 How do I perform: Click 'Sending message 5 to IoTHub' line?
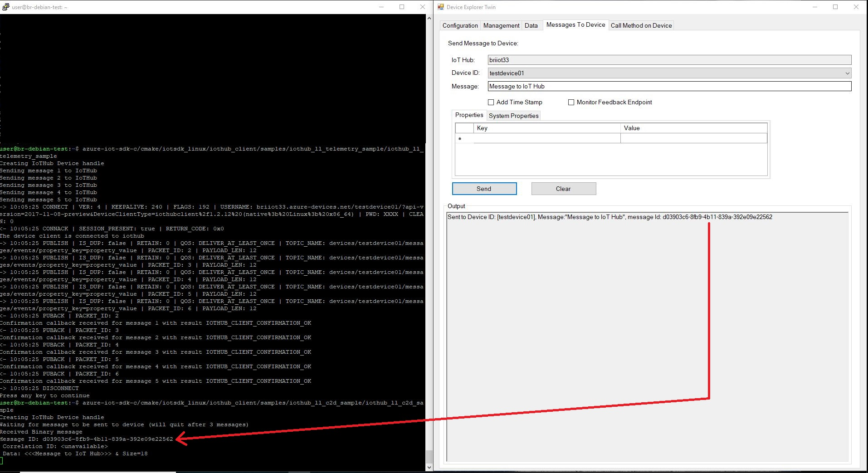49,200
